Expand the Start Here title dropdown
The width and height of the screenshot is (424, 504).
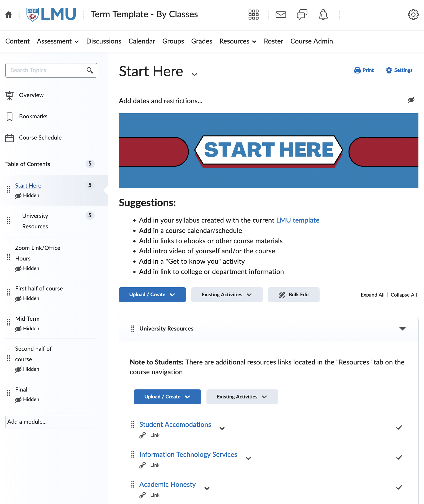(195, 75)
